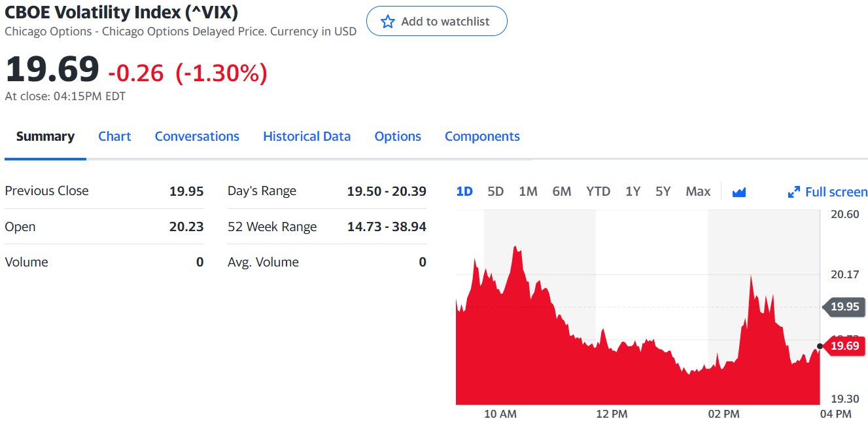Click the Open value 20.23

[186, 227]
